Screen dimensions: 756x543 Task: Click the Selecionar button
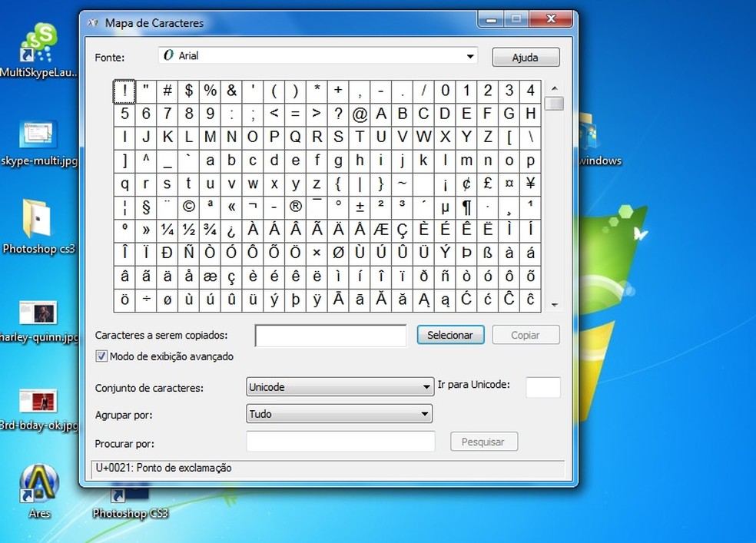(x=450, y=335)
